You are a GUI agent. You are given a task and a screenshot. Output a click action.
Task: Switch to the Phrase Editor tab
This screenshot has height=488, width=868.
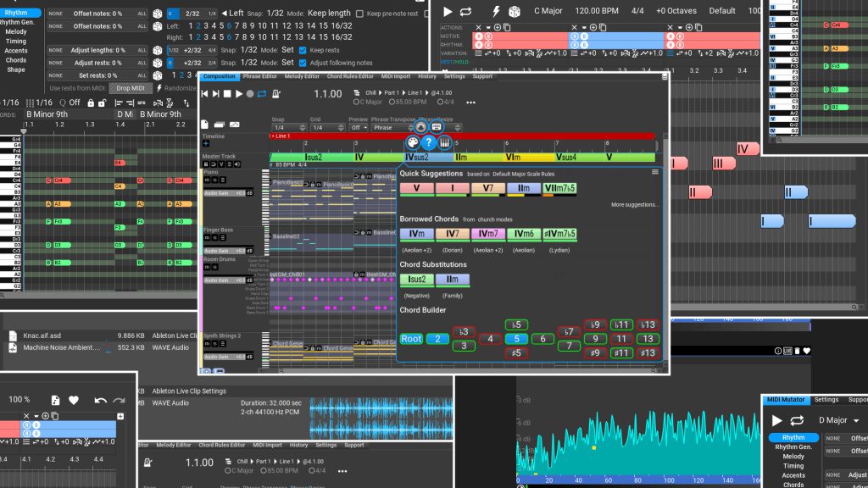pyautogui.click(x=260, y=75)
